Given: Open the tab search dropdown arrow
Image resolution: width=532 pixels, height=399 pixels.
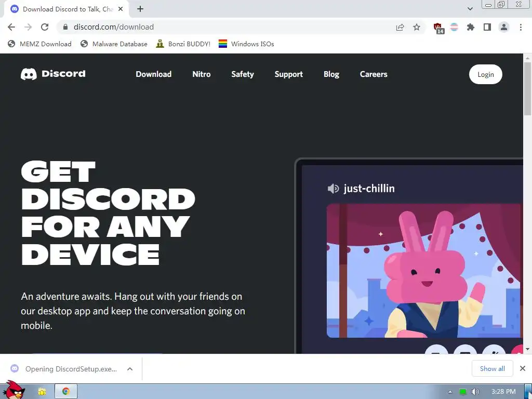Looking at the screenshot, I should pyautogui.click(x=470, y=9).
